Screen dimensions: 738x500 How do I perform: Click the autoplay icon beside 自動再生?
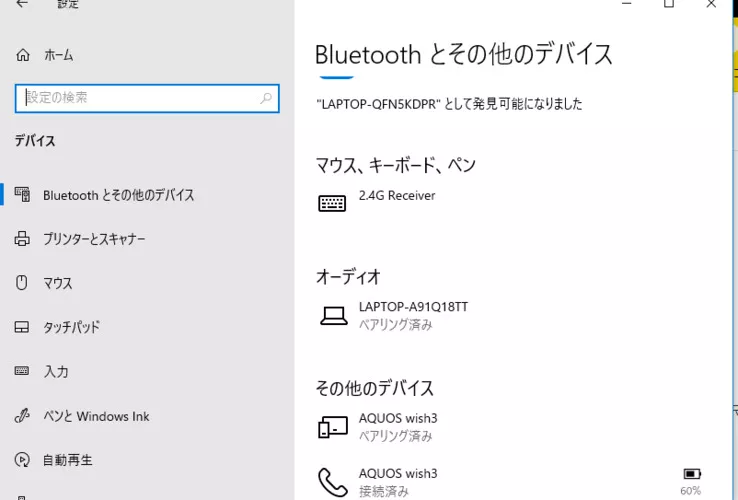coord(22,460)
